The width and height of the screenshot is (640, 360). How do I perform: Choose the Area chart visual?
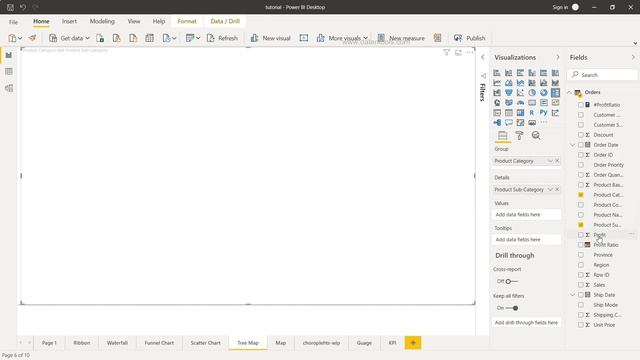tap(509, 83)
